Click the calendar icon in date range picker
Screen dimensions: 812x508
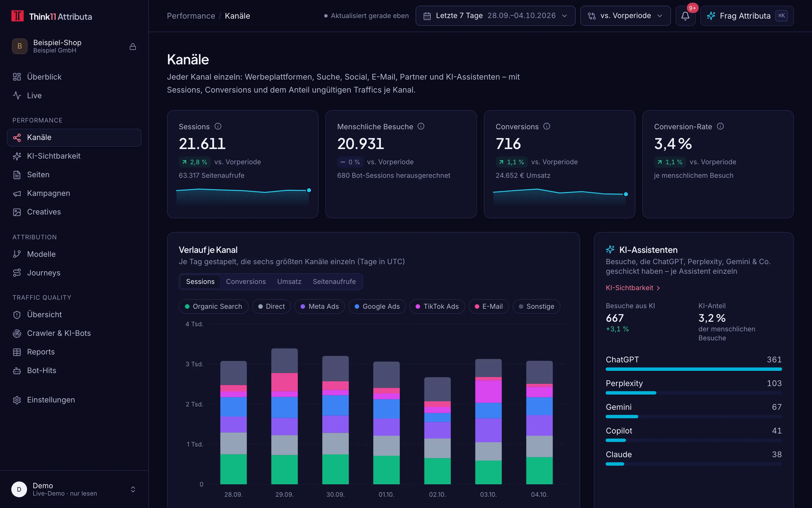coord(427,16)
